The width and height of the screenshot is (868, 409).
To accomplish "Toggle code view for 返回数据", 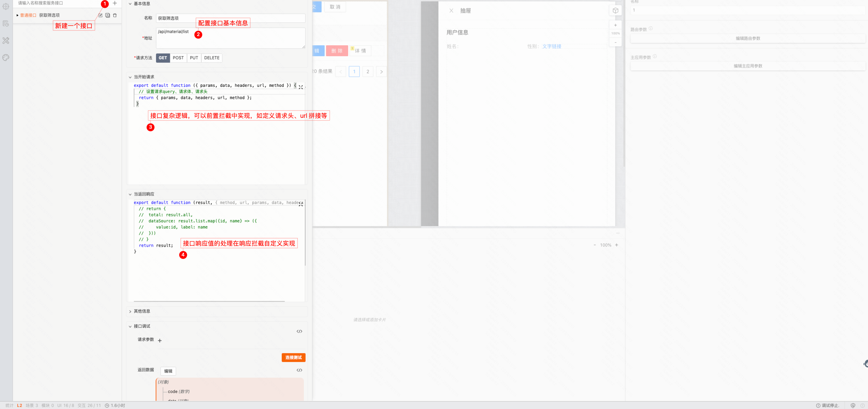I will 299,370.
